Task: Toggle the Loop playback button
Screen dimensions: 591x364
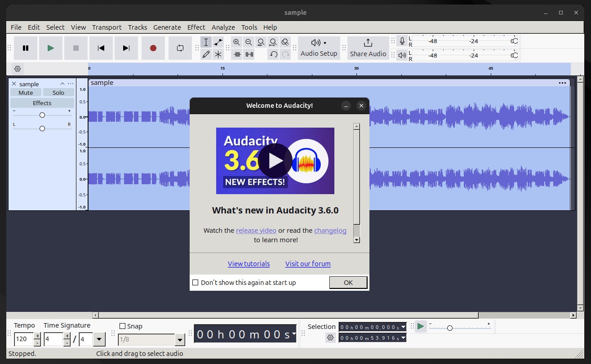Action: [x=180, y=48]
